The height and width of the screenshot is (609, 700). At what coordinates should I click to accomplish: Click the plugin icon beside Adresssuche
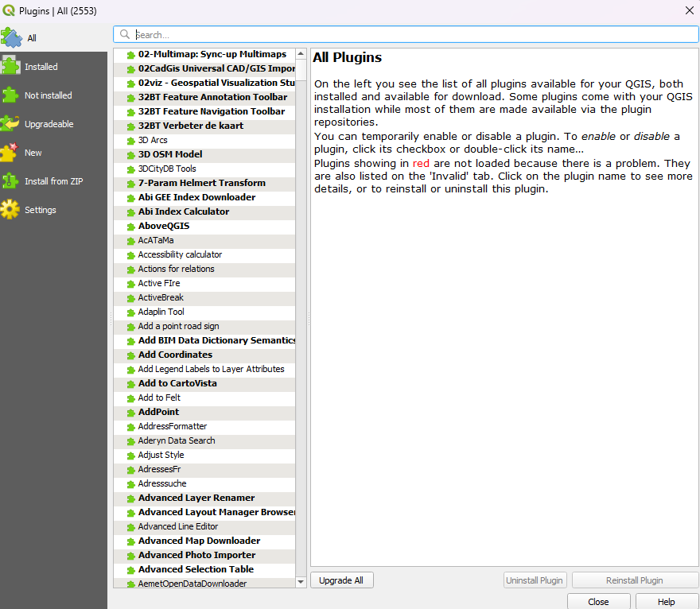click(x=130, y=484)
